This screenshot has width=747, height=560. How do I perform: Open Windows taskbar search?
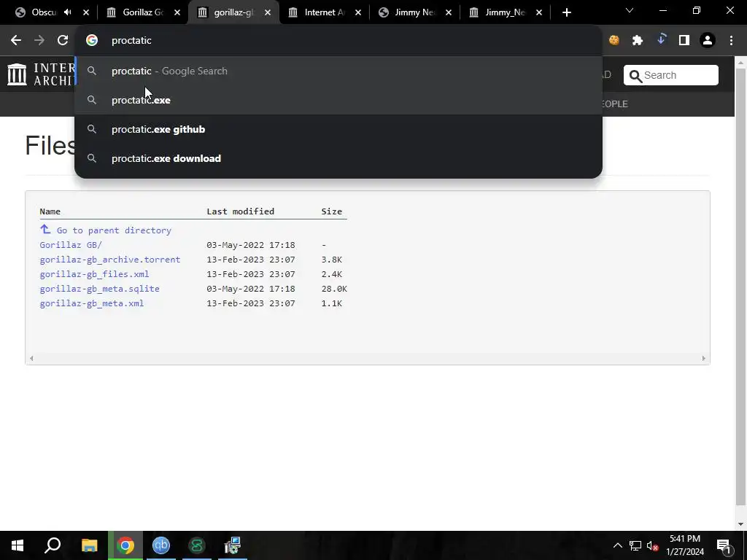tap(53, 545)
